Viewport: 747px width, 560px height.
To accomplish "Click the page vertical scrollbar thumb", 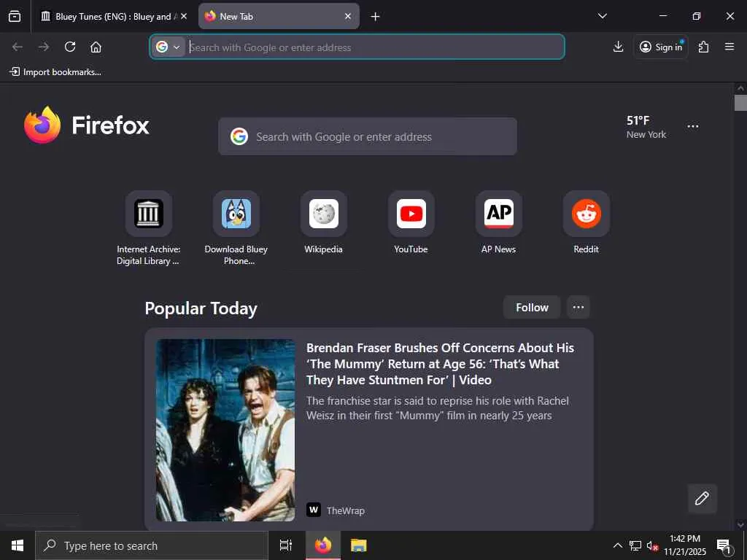I will point(740,103).
